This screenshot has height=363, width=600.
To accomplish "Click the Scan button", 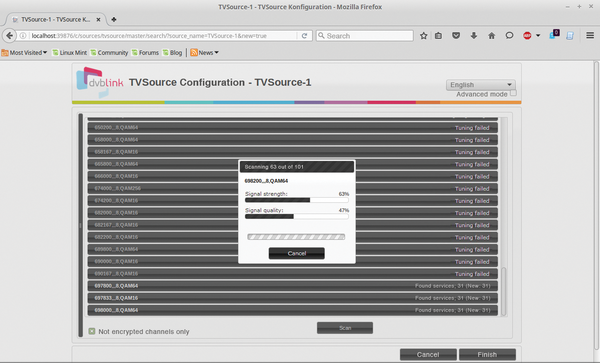I will click(x=345, y=328).
